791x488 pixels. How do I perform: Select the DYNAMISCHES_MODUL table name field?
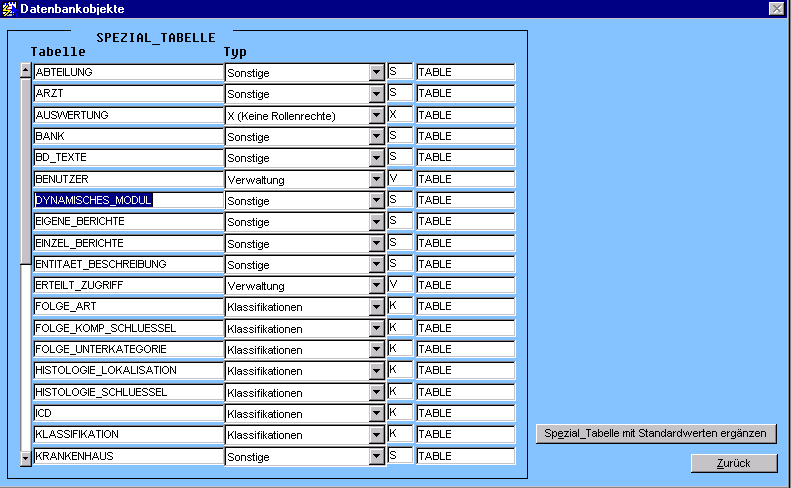point(127,200)
